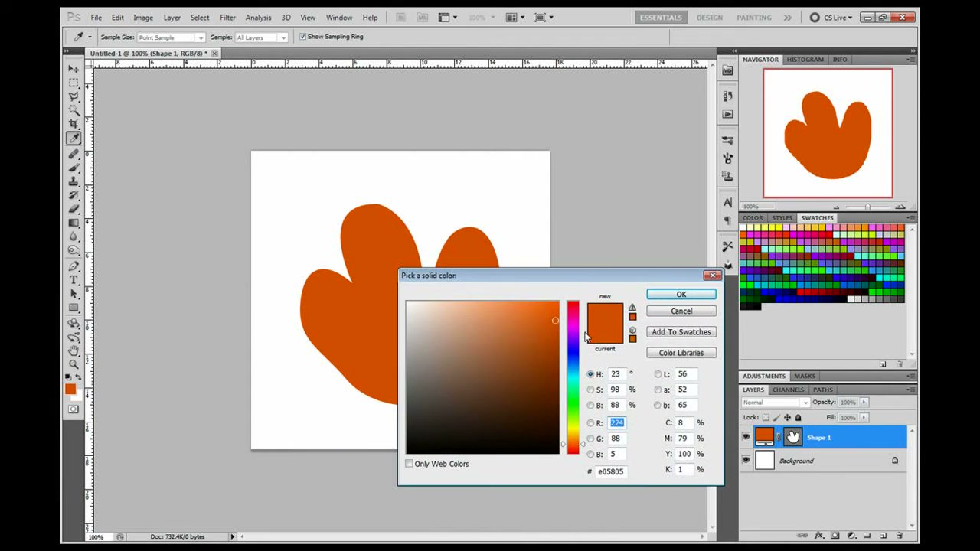
Task: Enable Only Web Colors checkbox
Action: pos(410,464)
